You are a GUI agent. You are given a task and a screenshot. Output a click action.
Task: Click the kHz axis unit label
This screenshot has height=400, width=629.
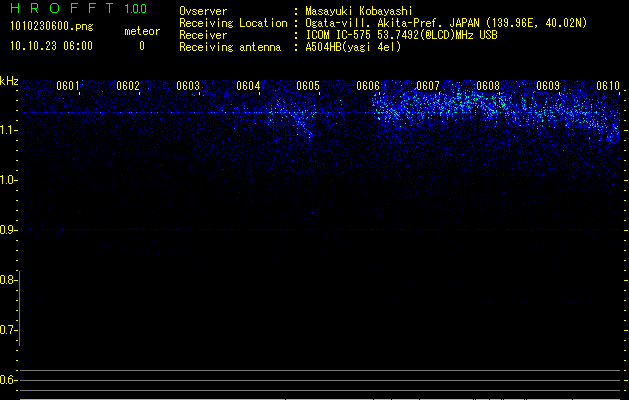[9, 81]
